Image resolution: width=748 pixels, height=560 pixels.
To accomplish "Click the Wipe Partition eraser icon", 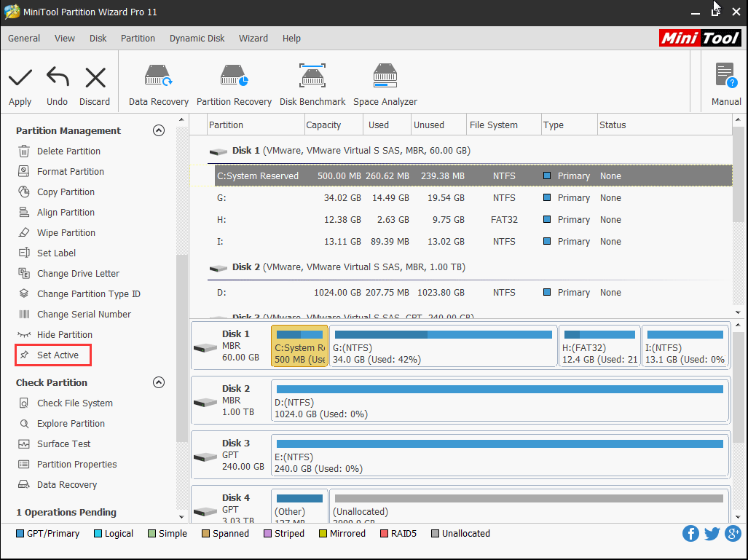I will 24,233.
